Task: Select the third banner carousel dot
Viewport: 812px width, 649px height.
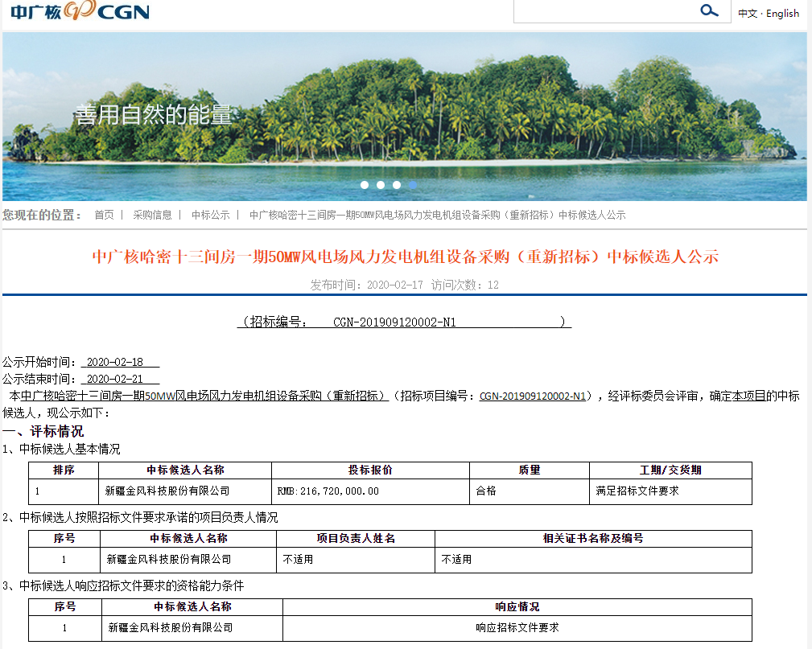Action: 397,185
